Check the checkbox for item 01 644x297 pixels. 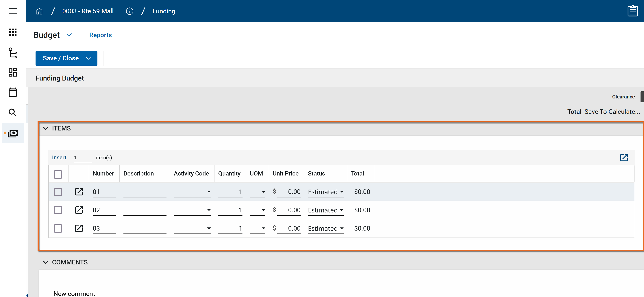(58, 192)
